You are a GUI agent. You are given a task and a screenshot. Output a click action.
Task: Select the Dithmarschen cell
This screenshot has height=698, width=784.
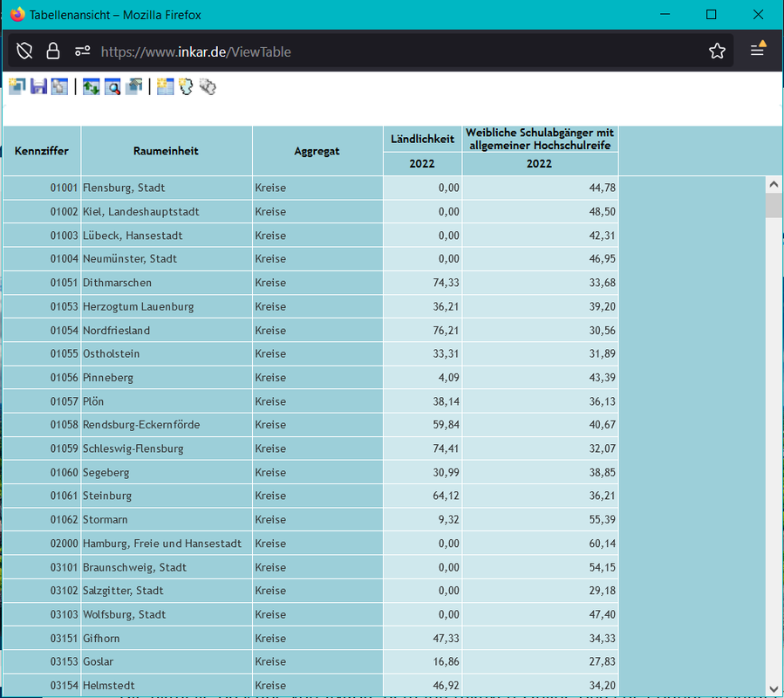click(x=167, y=283)
